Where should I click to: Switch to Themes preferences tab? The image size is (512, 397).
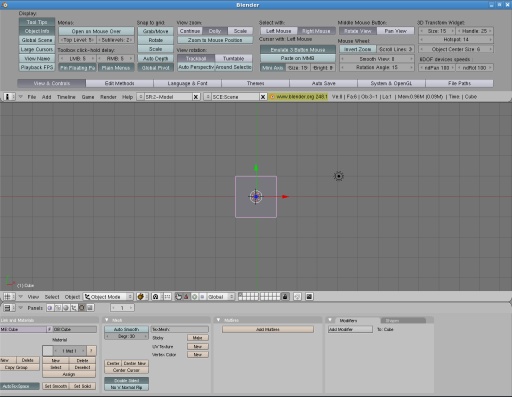pos(255,83)
